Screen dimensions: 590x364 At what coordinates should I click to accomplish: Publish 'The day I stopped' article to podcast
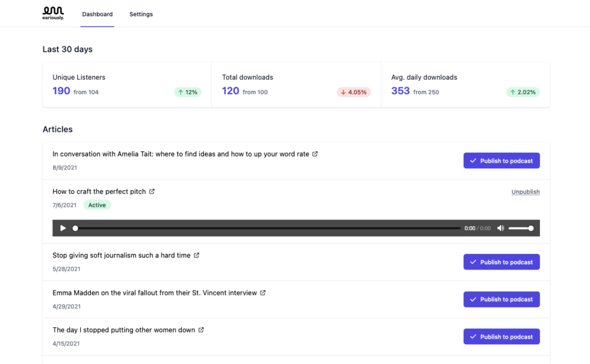click(501, 337)
